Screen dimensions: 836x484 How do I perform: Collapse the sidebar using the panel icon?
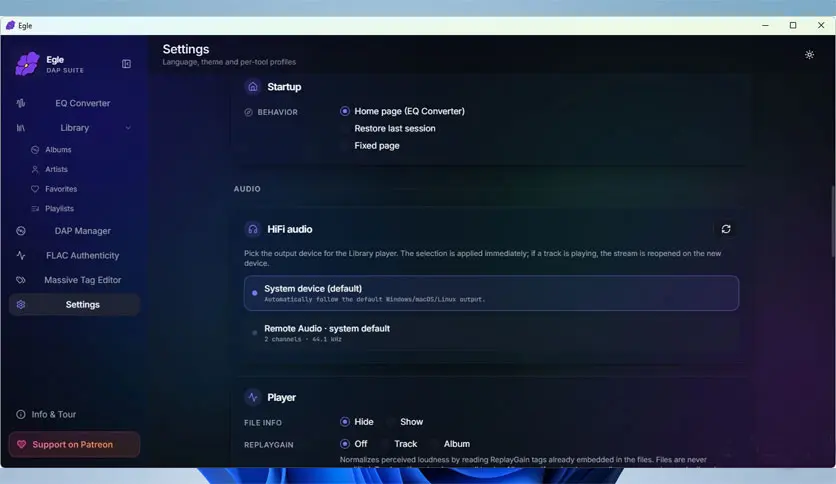(126, 64)
